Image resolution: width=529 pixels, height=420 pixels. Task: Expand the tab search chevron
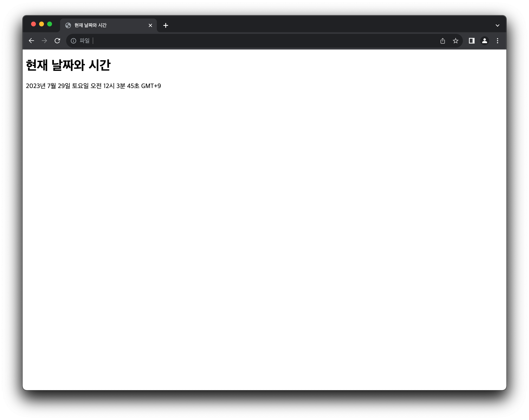(x=497, y=25)
